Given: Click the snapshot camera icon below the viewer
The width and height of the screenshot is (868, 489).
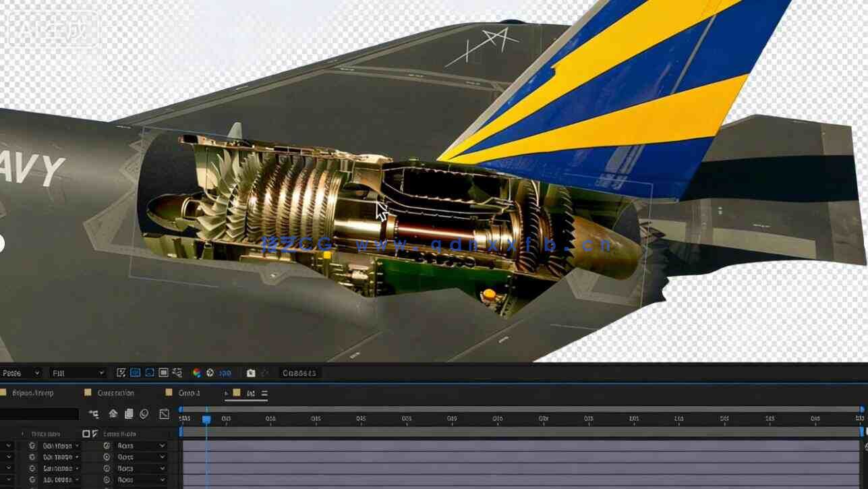Looking at the screenshot, I should tap(251, 372).
